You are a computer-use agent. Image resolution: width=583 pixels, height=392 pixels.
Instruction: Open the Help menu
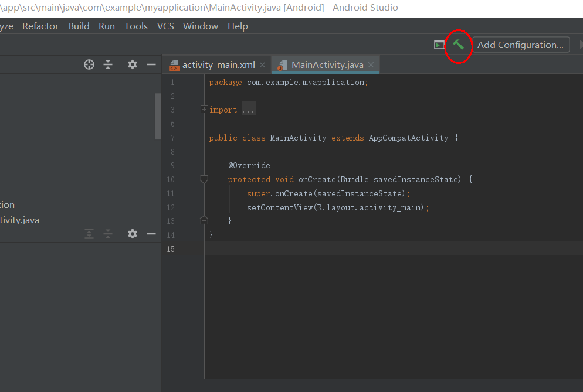coord(238,26)
